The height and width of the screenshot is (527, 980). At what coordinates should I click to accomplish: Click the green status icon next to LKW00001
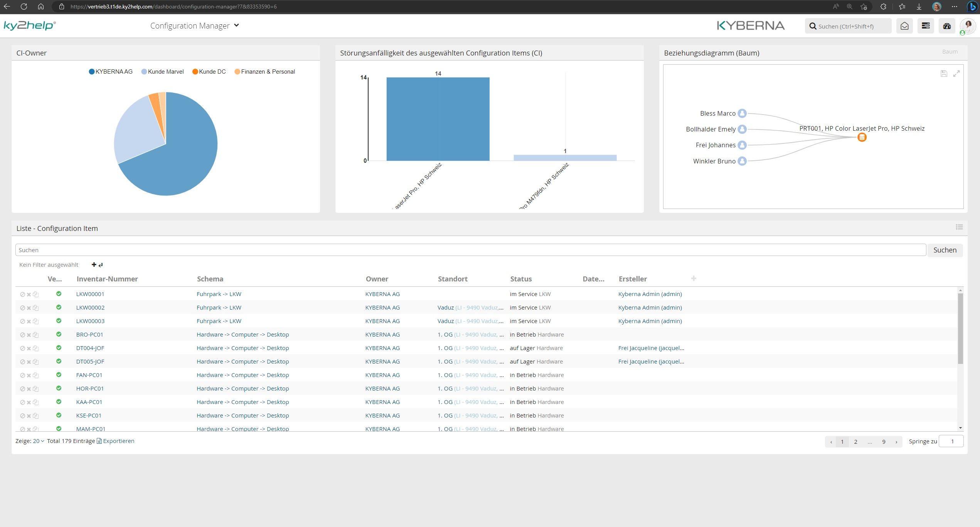59,294
